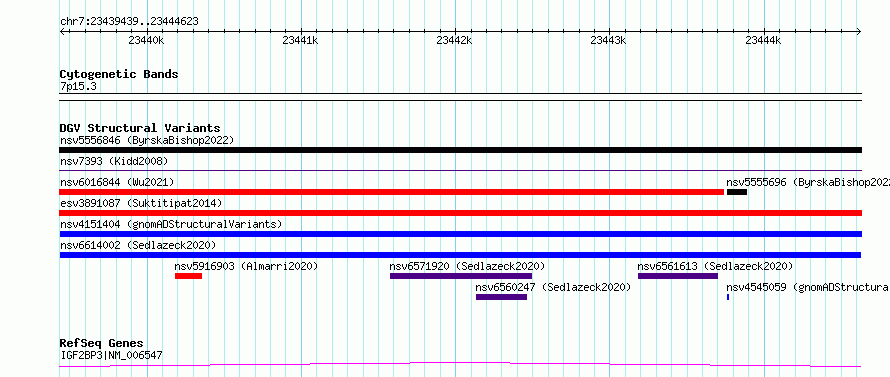Viewport: 890px width, 377px height.
Task: Click the IGF2BP3|NM_006547 gene label
Action: [x=111, y=356]
